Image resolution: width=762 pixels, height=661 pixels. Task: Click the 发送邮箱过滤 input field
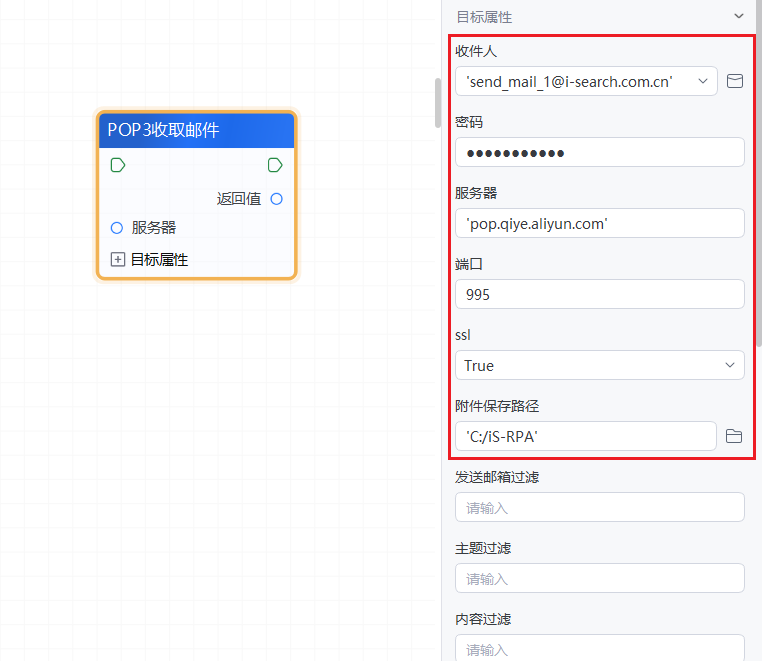600,507
